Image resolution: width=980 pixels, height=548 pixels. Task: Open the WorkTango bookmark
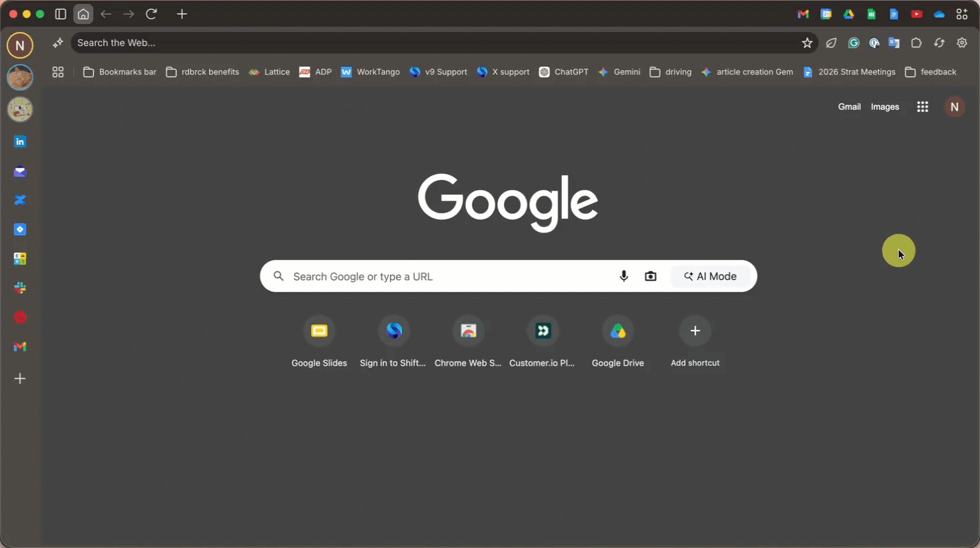click(370, 72)
